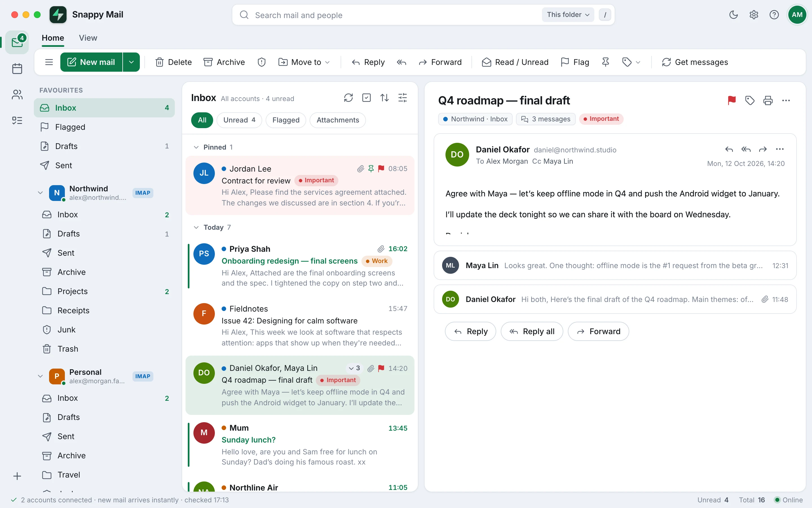Select the Flagged filter chip
Image resolution: width=812 pixels, height=508 pixels.
click(x=286, y=120)
